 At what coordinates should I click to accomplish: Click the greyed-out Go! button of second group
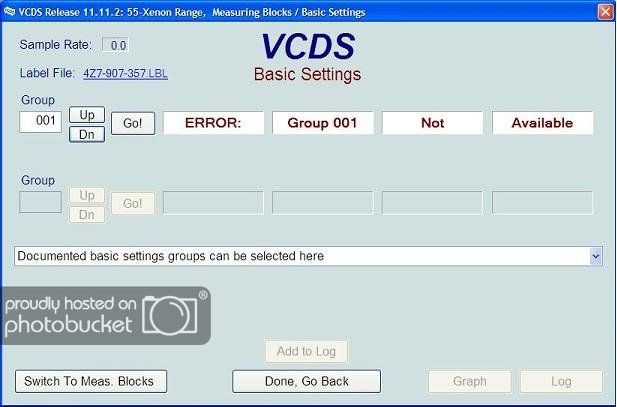[x=133, y=203]
